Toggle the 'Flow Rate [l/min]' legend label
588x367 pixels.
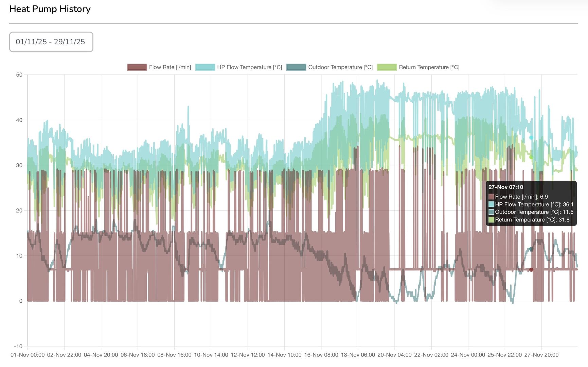(x=170, y=67)
